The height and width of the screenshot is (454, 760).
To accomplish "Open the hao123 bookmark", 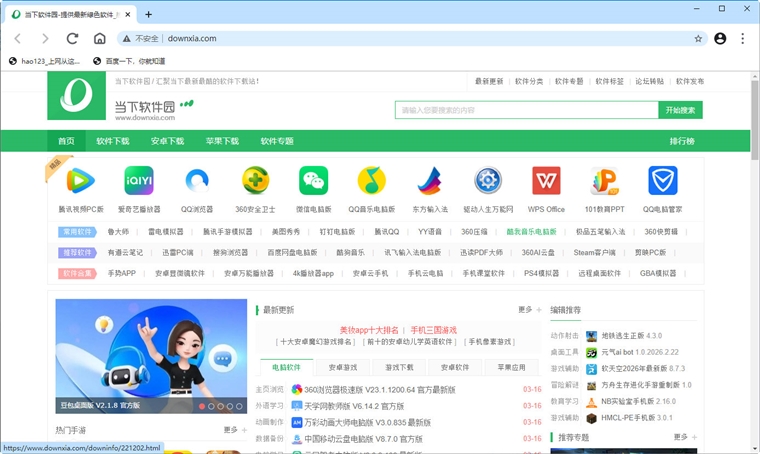I will [x=44, y=61].
